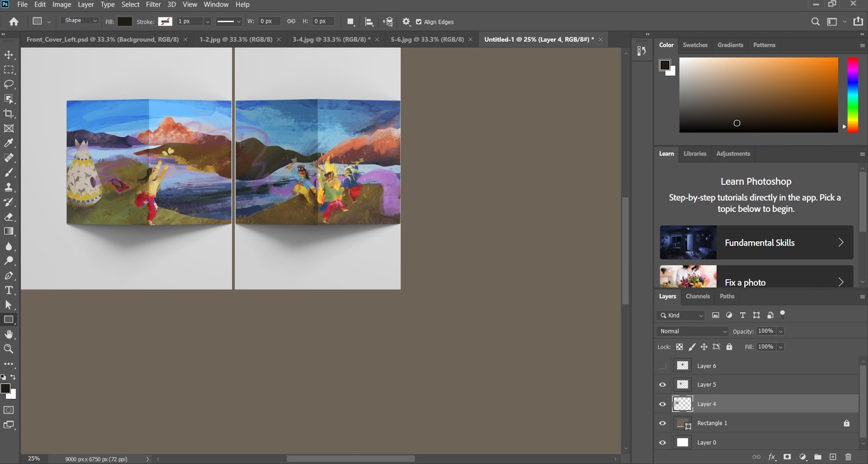Change the screen mode

[x=9, y=425]
